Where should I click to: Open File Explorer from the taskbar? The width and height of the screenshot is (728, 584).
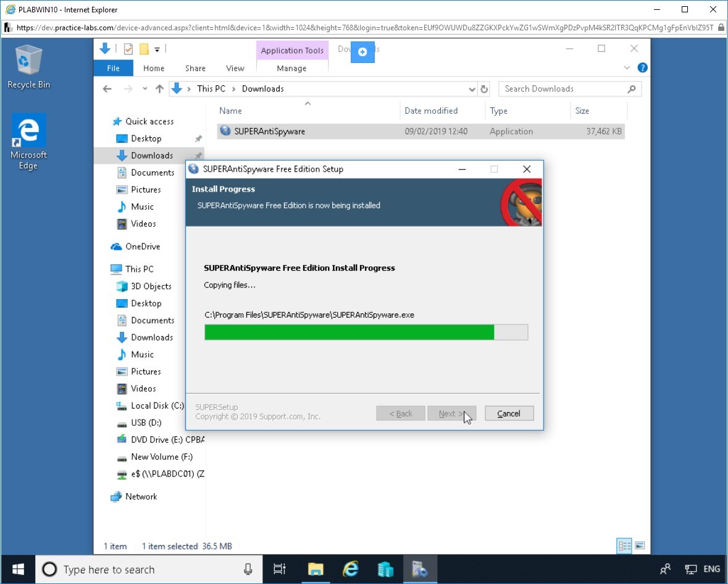coord(316,569)
